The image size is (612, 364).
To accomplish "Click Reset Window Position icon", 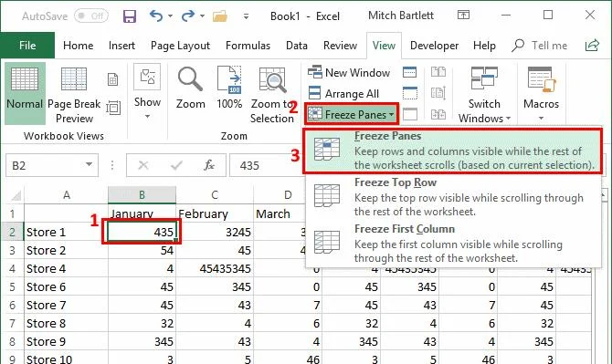I will pos(438,114).
